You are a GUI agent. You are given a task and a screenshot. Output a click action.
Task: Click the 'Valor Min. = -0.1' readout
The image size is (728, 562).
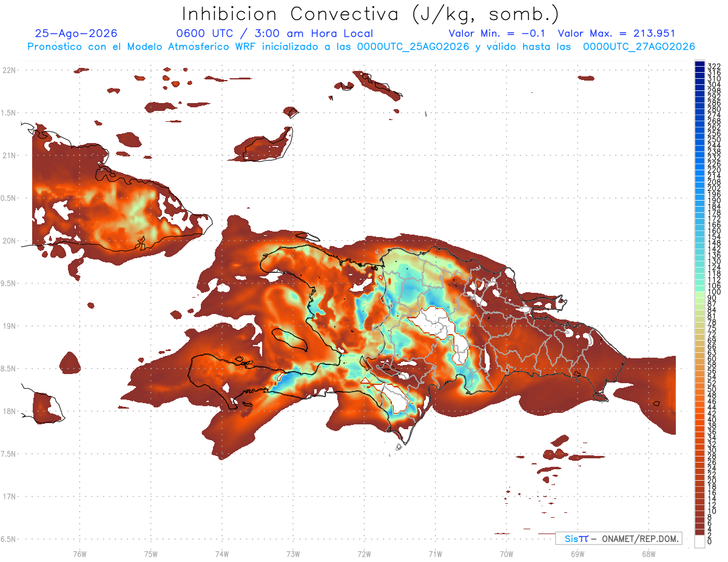497,34
